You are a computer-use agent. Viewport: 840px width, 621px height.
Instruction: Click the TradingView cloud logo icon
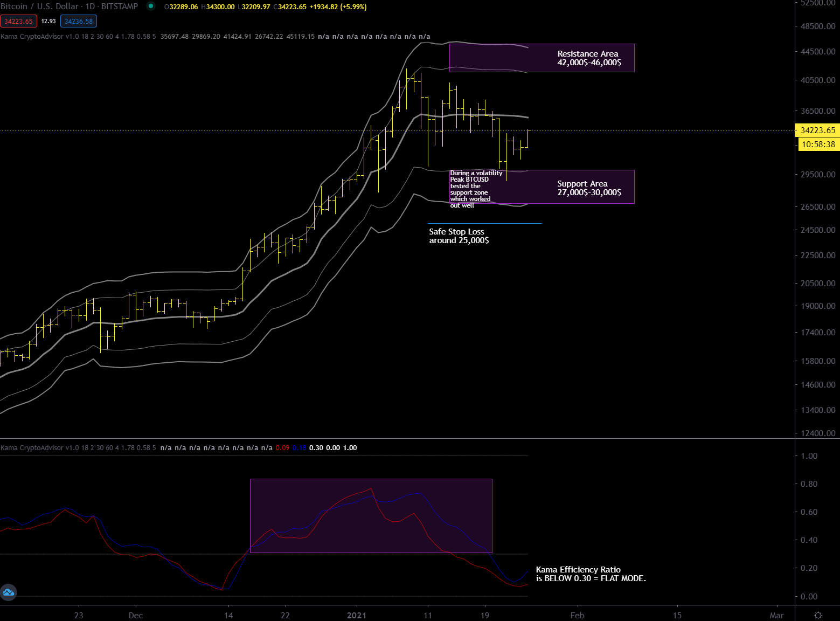pos(8,592)
